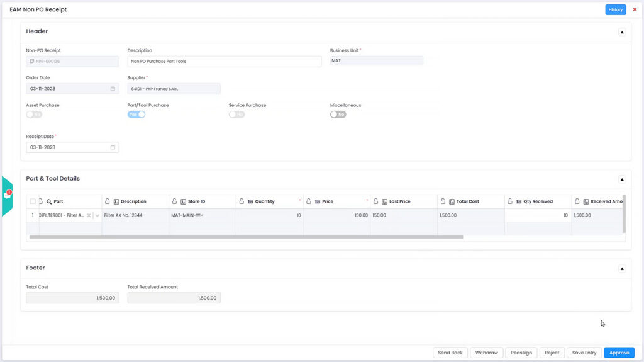The height and width of the screenshot is (362, 644).
Task: Open the Part cell dropdown arrow
Action: [x=97, y=215]
